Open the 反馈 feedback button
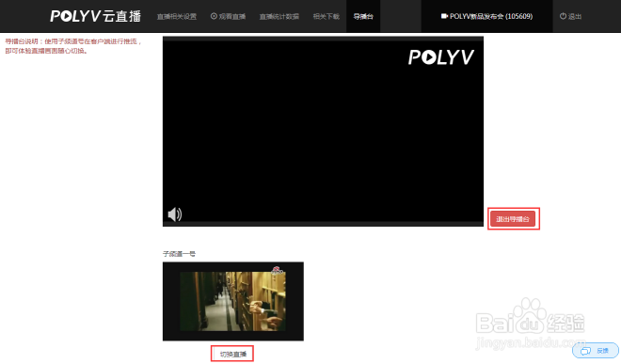This screenshot has height=364, width=621. (596, 351)
